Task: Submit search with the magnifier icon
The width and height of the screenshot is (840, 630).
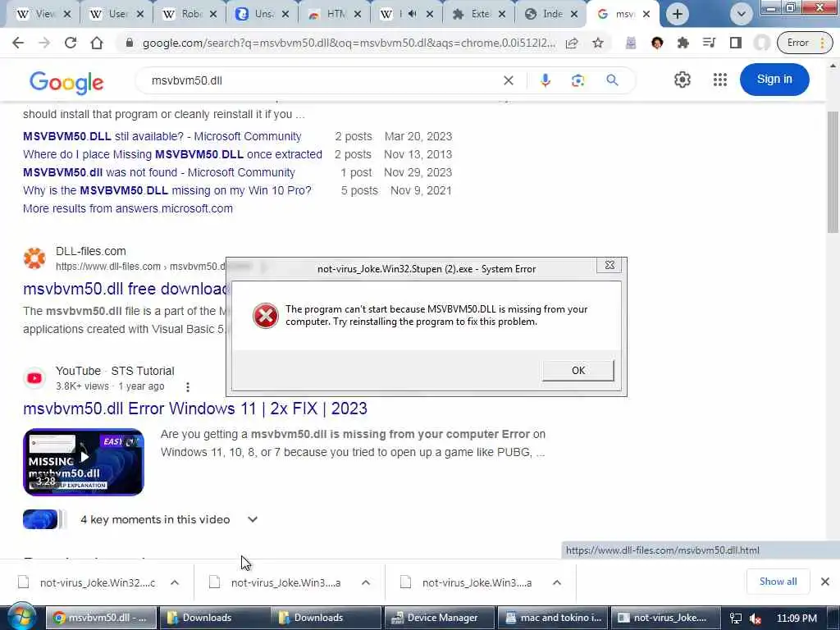Action: click(612, 80)
